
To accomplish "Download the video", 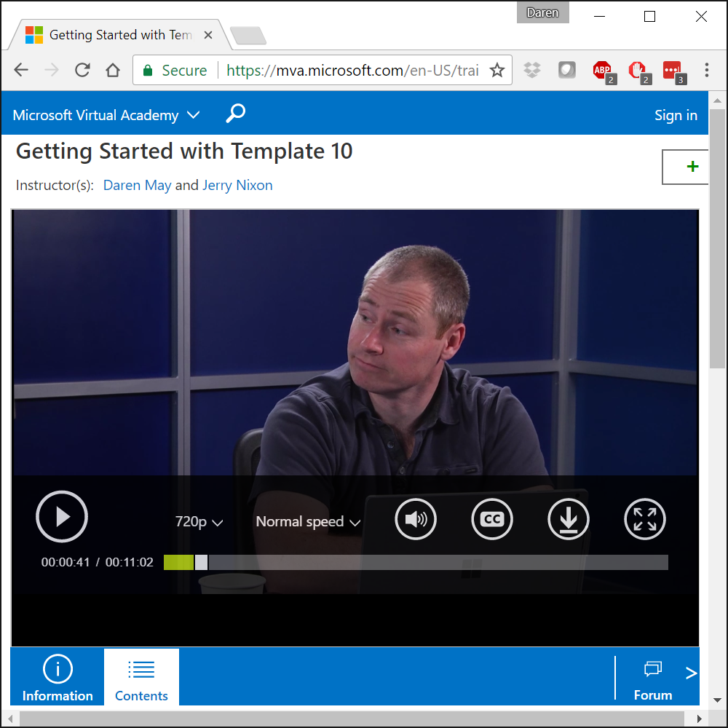I will (x=569, y=519).
